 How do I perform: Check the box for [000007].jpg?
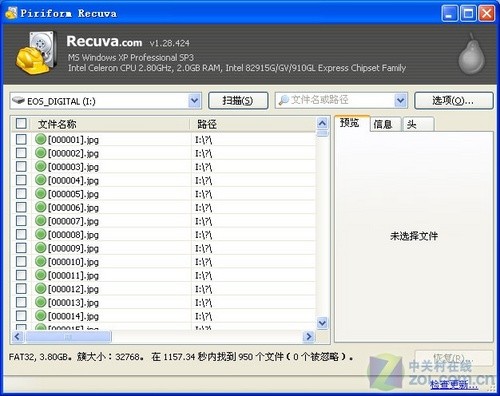(x=21, y=221)
